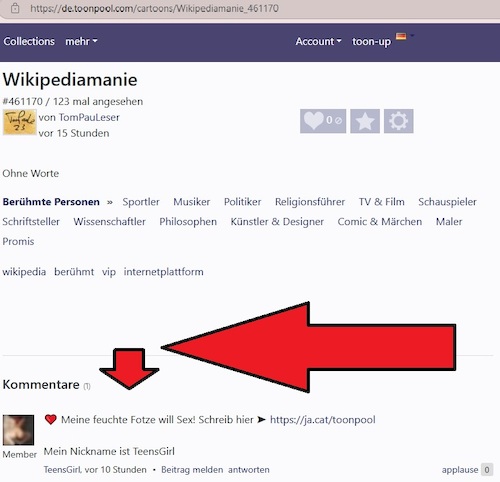500x482 pixels.
Task: Open the Berühmte Personen category
Action: click(x=51, y=202)
